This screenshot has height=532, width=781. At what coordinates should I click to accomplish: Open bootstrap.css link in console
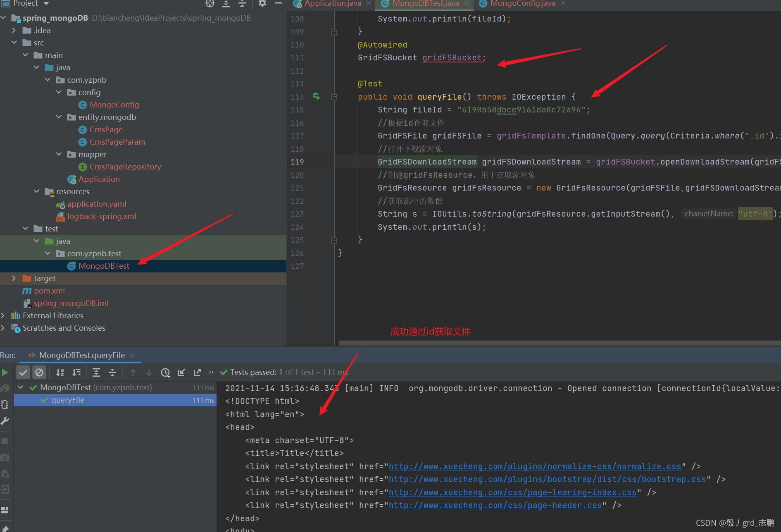pos(548,480)
